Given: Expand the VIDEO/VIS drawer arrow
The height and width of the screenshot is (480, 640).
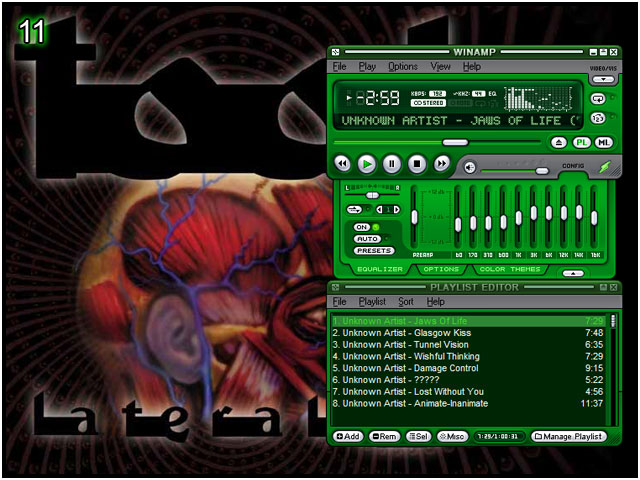Looking at the screenshot, I should tap(603, 80).
